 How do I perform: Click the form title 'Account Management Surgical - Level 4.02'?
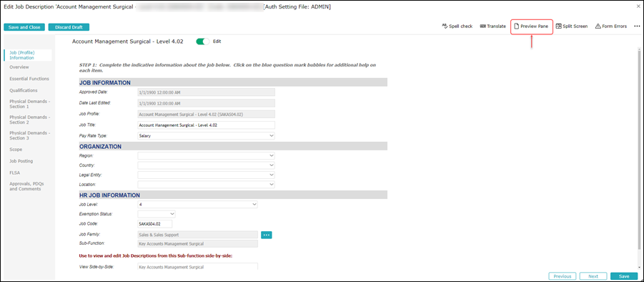point(128,42)
